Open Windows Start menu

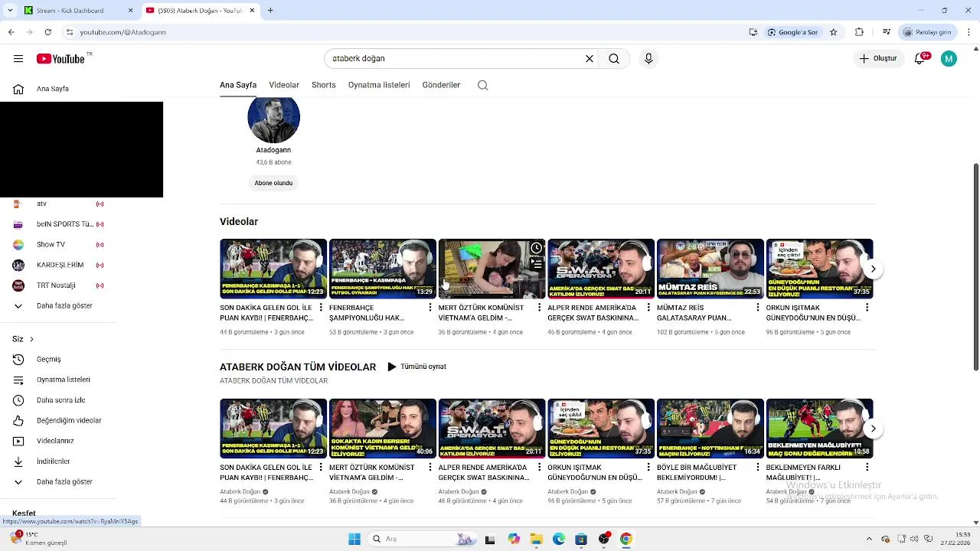click(x=354, y=539)
